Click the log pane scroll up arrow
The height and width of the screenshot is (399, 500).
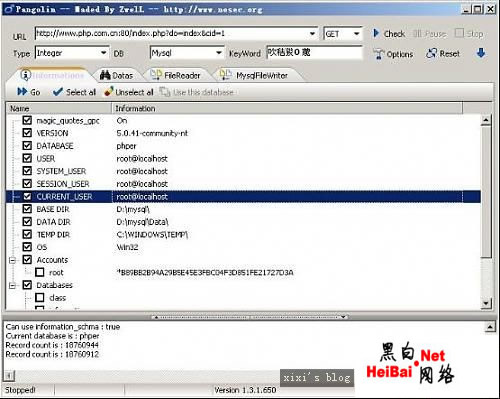tap(490, 327)
